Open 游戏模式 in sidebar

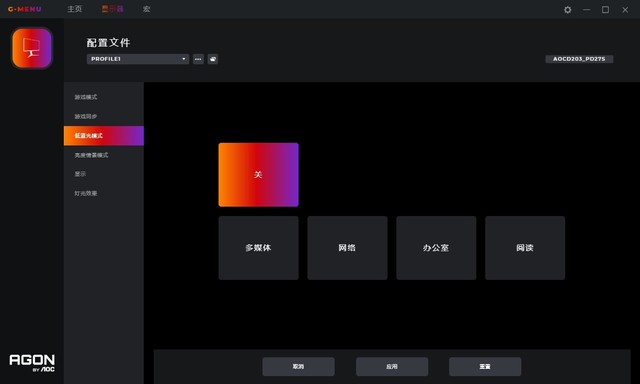pyautogui.click(x=104, y=97)
